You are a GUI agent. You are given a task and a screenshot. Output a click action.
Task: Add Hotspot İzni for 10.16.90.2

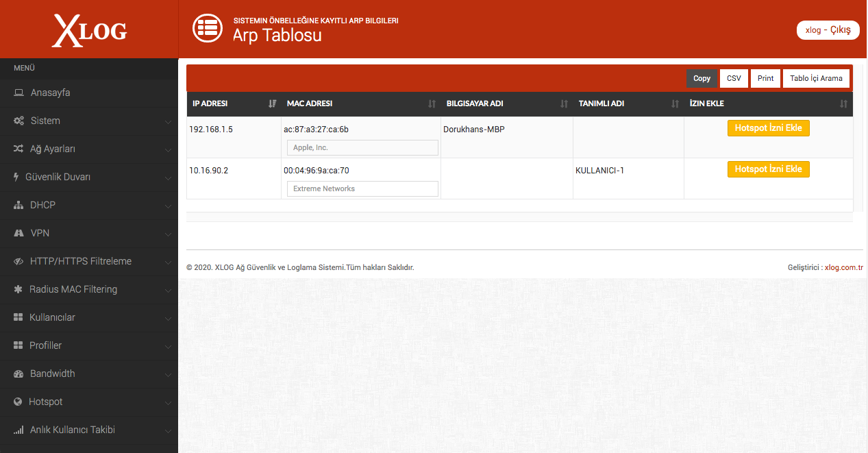coord(768,169)
